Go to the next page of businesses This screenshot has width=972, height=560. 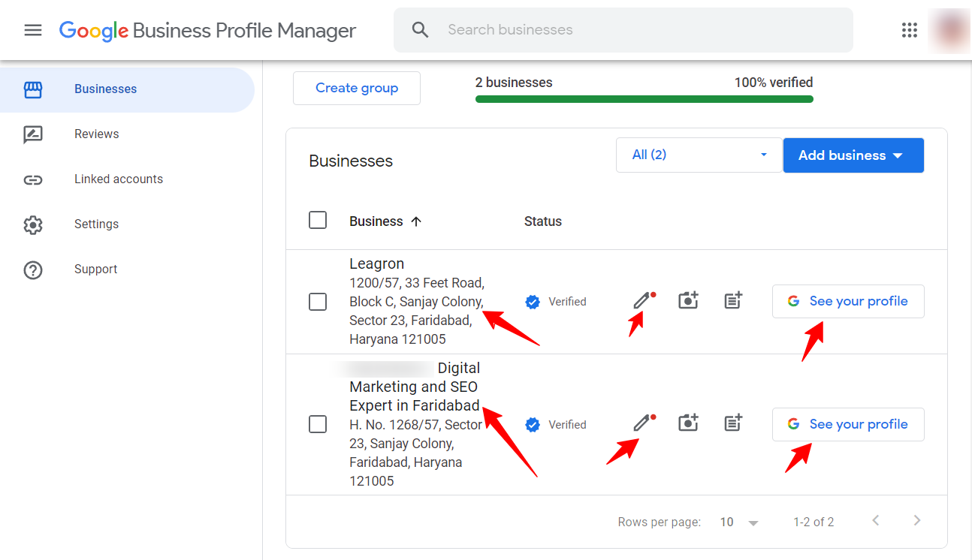pos(916,520)
